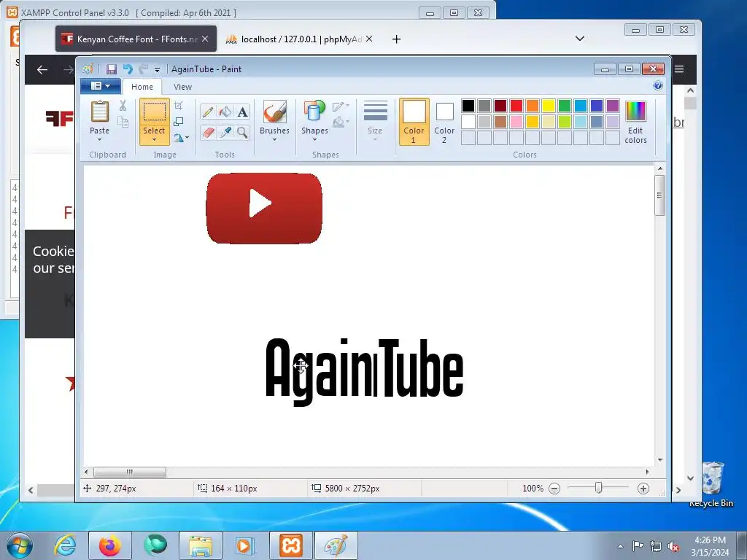Expand the browser tab list chevron
The width and height of the screenshot is (747, 560).
tap(580, 39)
